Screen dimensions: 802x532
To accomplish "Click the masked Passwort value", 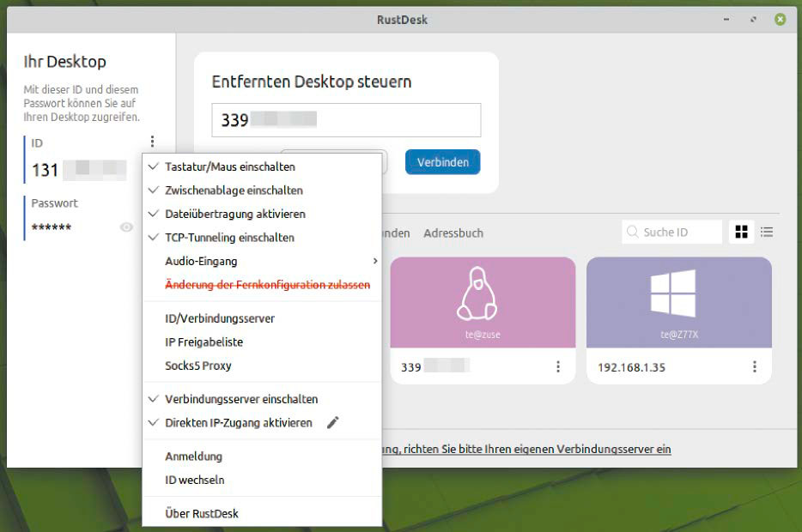I will coord(52,227).
